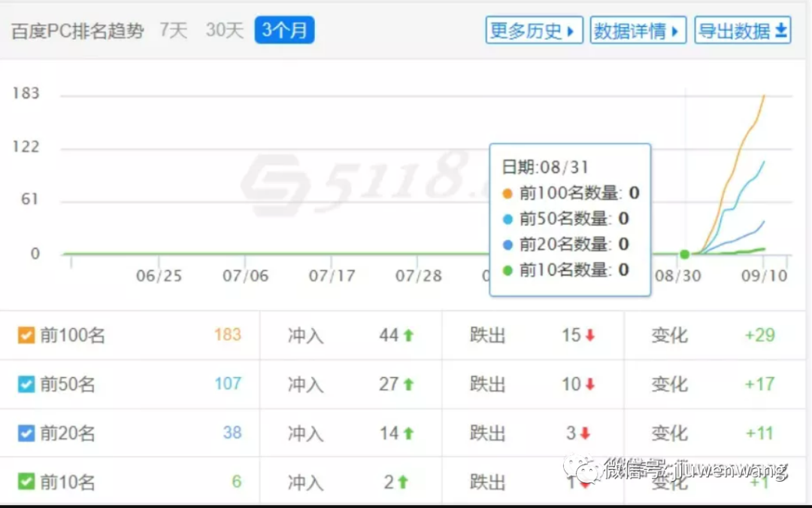
Task: Click the green data point at 08/31
Action: point(685,254)
